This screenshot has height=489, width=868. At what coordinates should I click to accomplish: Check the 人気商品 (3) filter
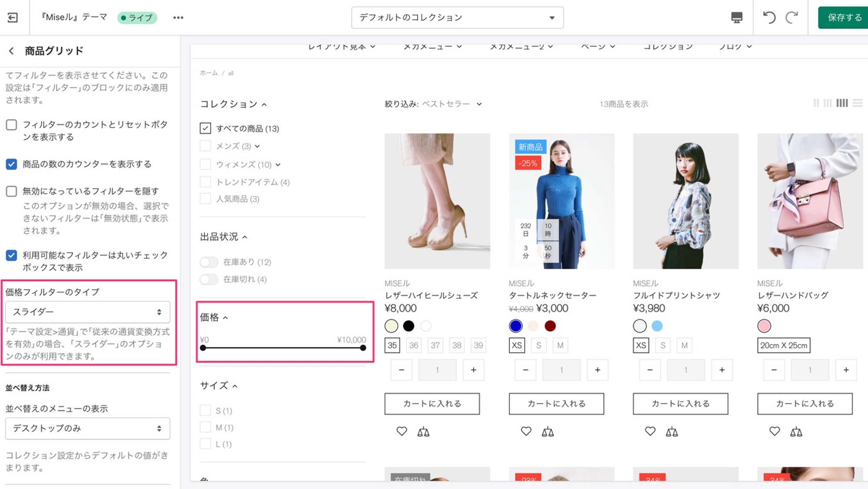point(205,199)
